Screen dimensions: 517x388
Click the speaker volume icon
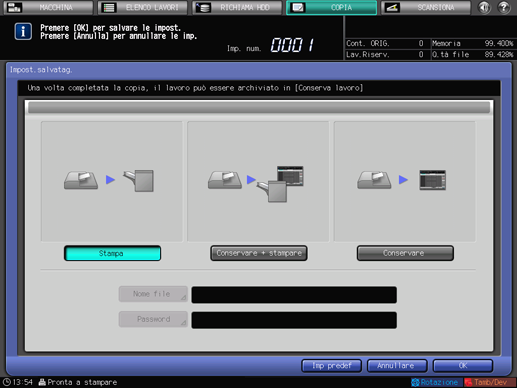point(484,7)
